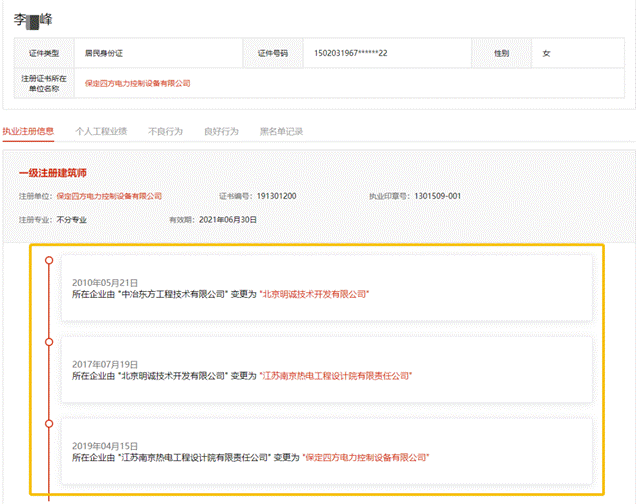Open the red 江苏南京热电工程设计院 link in the 2017 record
Image resolution: width=636 pixels, height=504 pixels.
pos(336,376)
